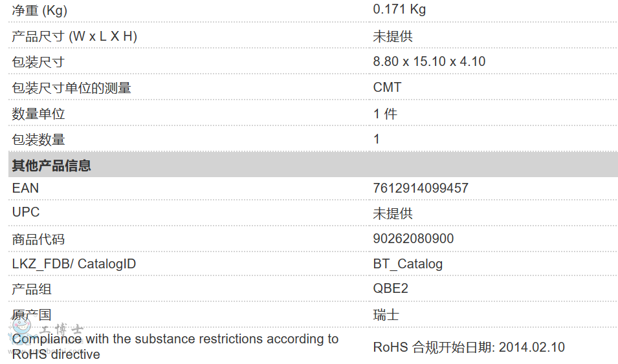Screen dimensions: 618x364
Task: Click the LKZ_FDB/ CatalogID label
Action: click(74, 264)
